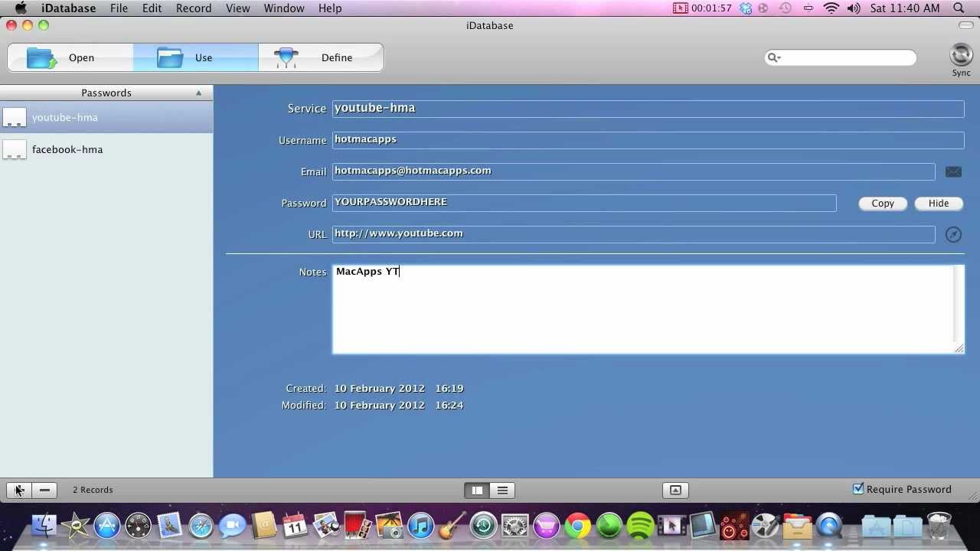Image resolution: width=980 pixels, height=551 pixels.
Task: Switch to Use mode tab
Action: click(196, 57)
